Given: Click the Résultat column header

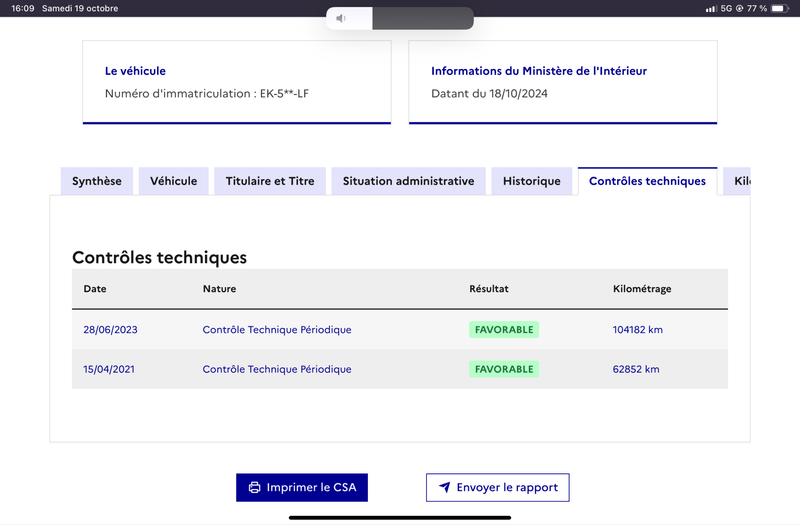Looking at the screenshot, I should 489,289.
